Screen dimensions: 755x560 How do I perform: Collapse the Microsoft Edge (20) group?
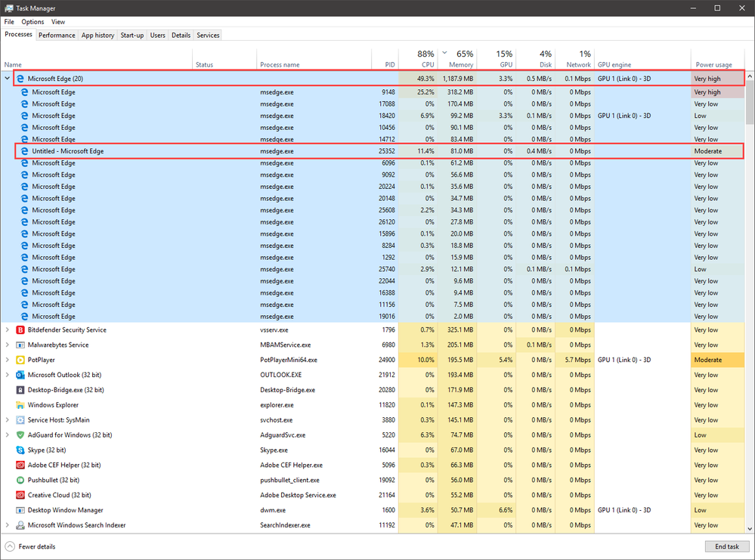click(8, 78)
